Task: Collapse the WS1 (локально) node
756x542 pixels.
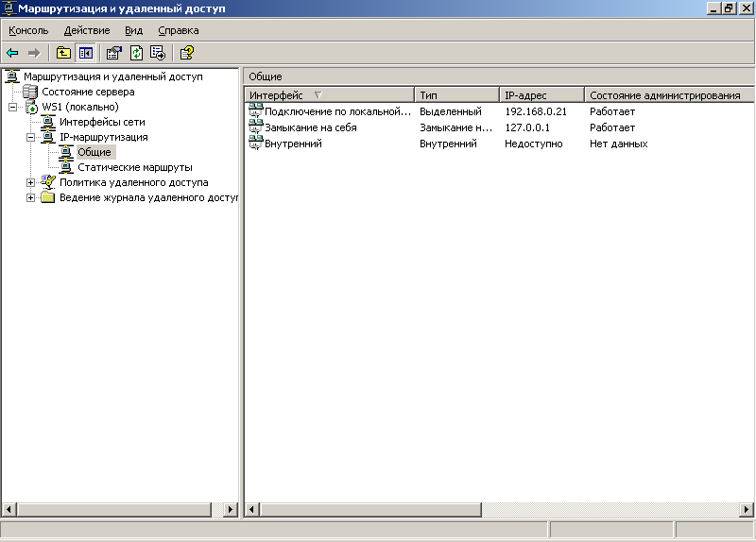Action: (x=13, y=107)
